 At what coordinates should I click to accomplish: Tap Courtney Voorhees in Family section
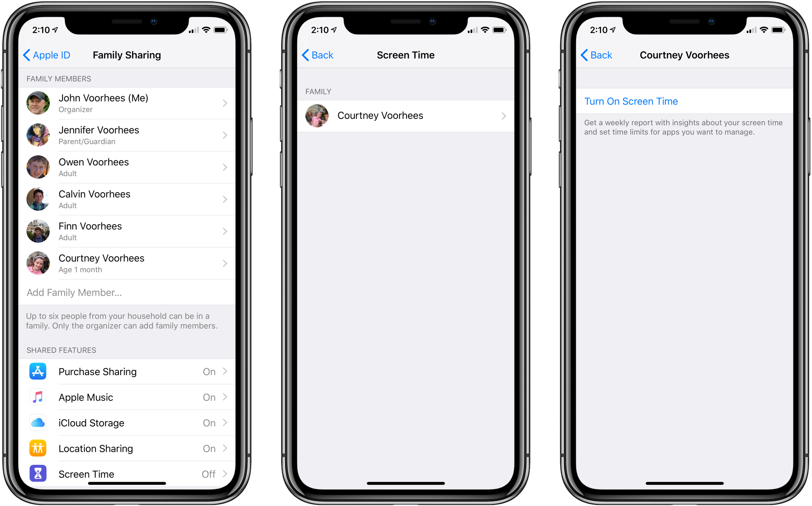click(406, 115)
